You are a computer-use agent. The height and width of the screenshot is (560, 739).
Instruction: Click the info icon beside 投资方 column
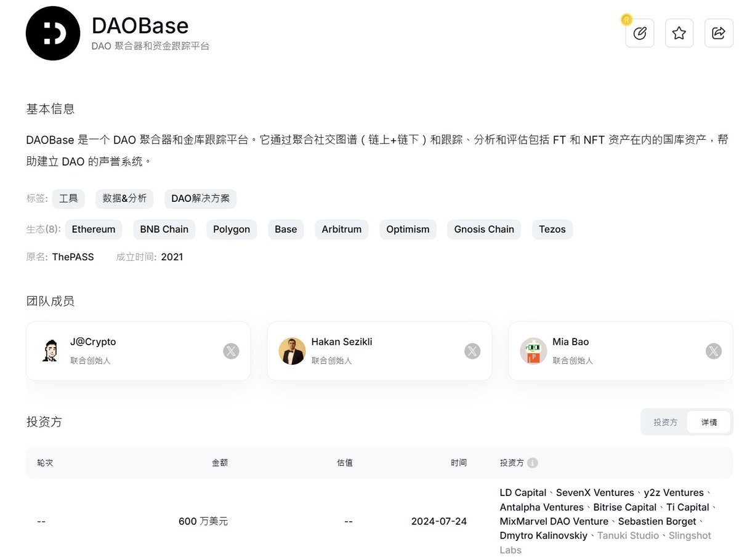[x=533, y=463]
